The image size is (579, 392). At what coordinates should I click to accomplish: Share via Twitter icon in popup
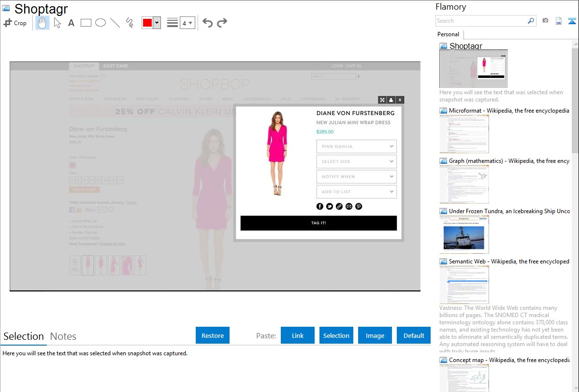330,206
